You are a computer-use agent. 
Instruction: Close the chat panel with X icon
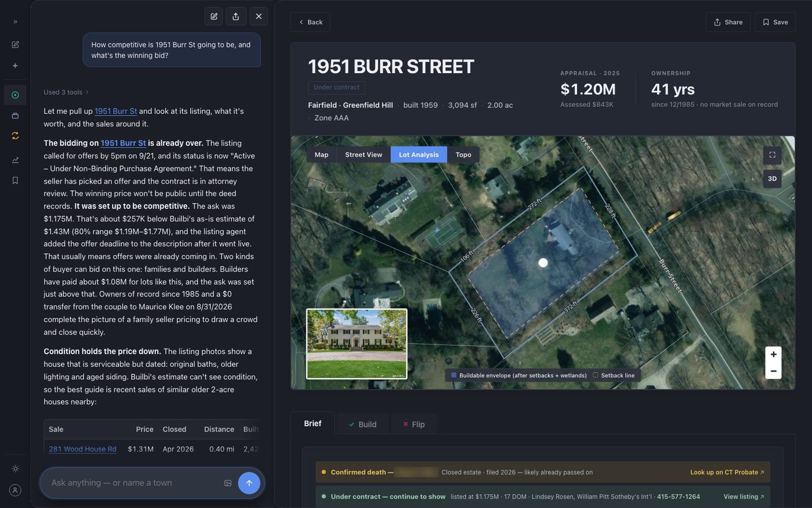(259, 16)
